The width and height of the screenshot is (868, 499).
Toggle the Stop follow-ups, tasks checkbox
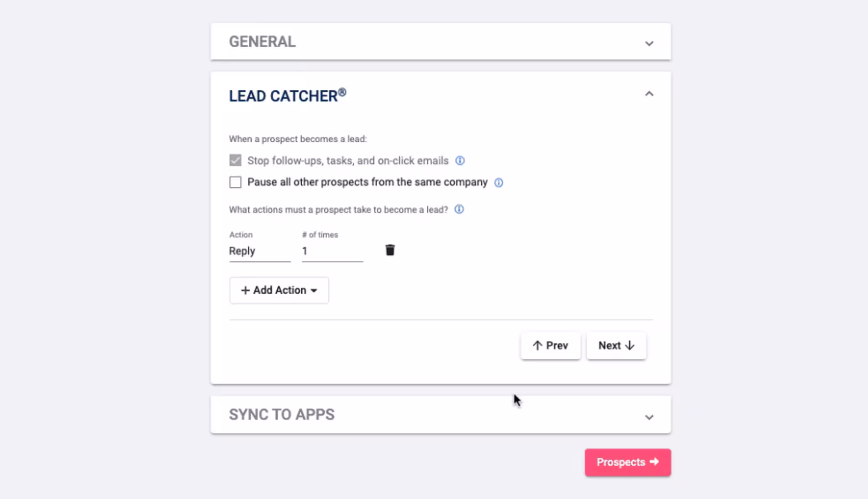click(x=235, y=161)
